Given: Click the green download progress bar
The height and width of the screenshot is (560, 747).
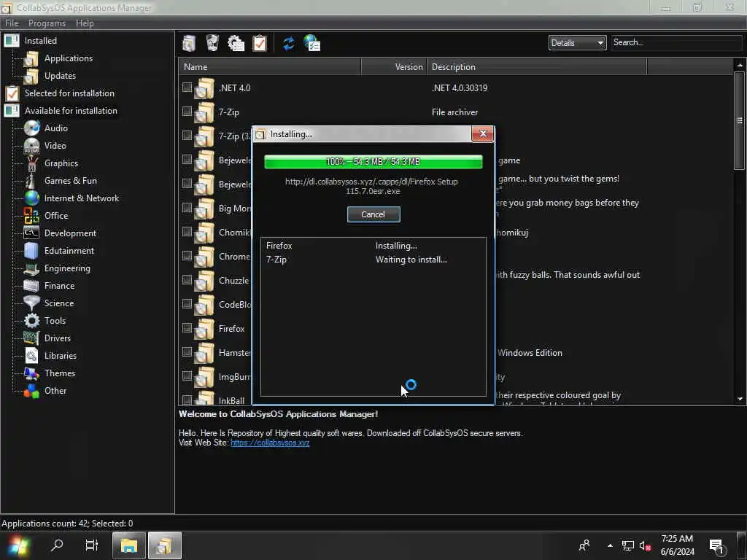Looking at the screenshot, I should (x=373, y=162).
